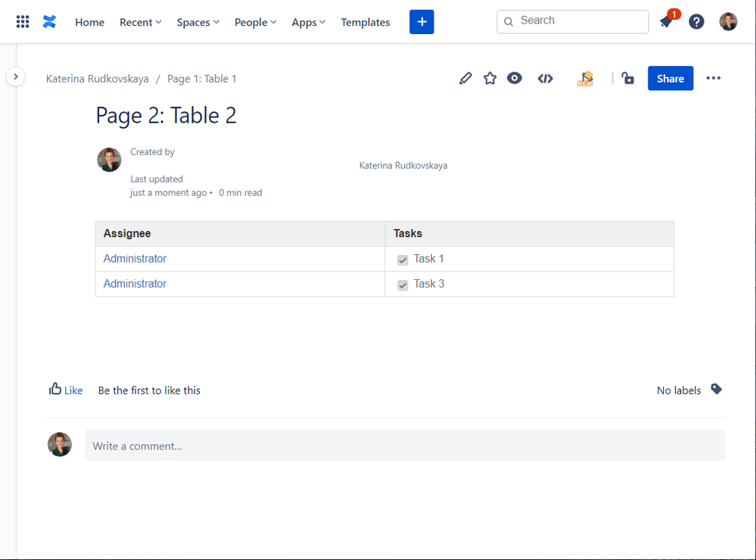Click the Like thumbs-up icon
The image size is (756, 560).
pyautogui.click(x=55, y=389)
